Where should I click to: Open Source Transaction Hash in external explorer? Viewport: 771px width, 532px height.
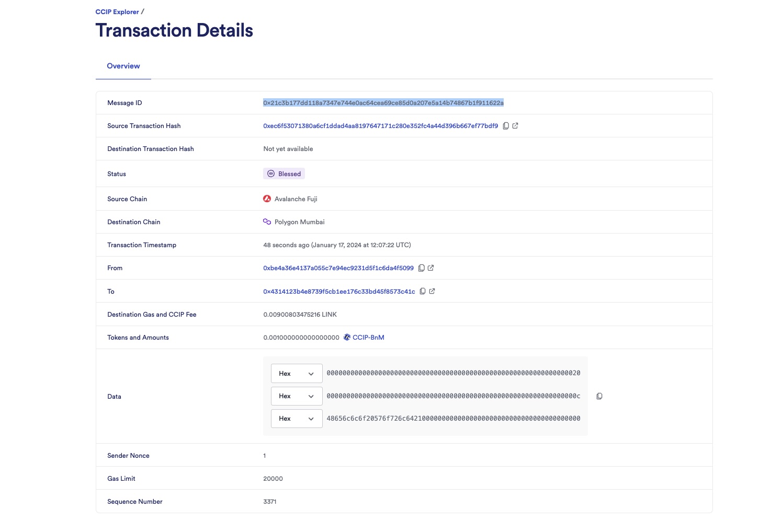[x=515, y=126]
